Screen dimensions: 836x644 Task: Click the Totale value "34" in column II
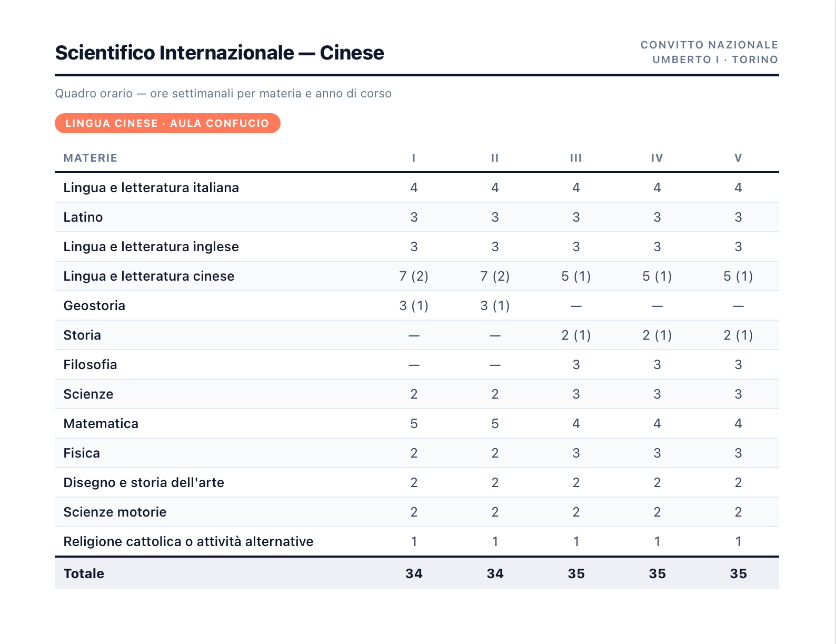point(495,573)
